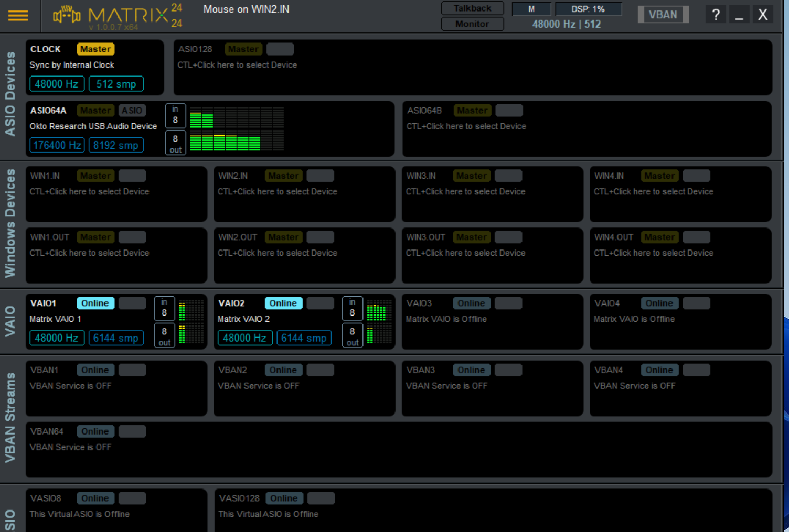The image size is (789, 532).
Task: Toggle WIN2.IN Master badge
Action: 284,176
